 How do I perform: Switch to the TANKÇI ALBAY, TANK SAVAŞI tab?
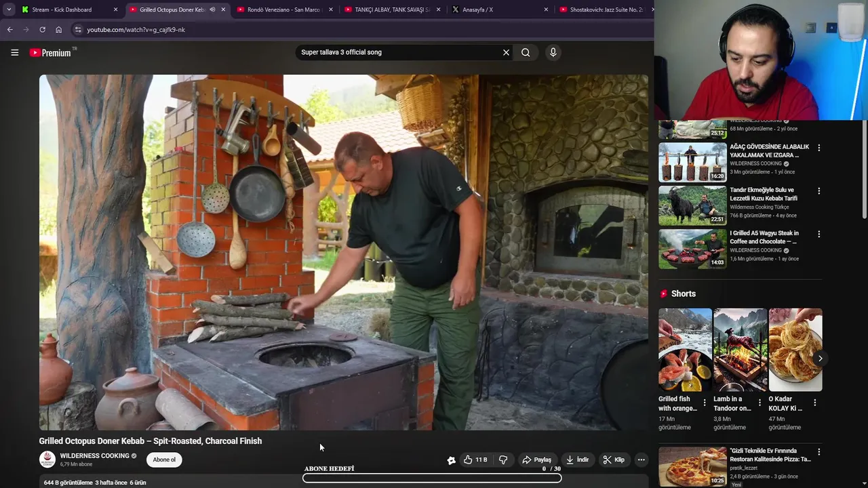coord(393,9)
